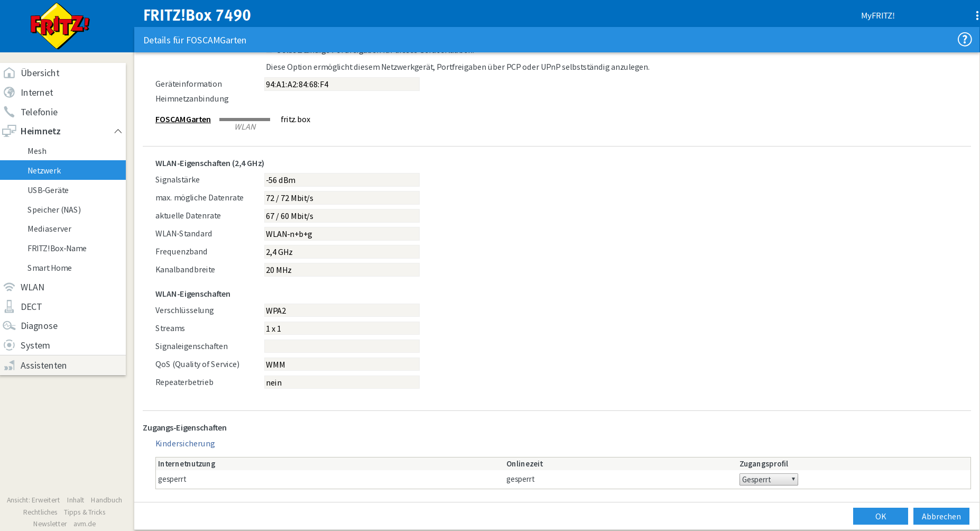Screen dimensions: 980x531
Task: Click the Diagnose icon
Action: [9, 326]
